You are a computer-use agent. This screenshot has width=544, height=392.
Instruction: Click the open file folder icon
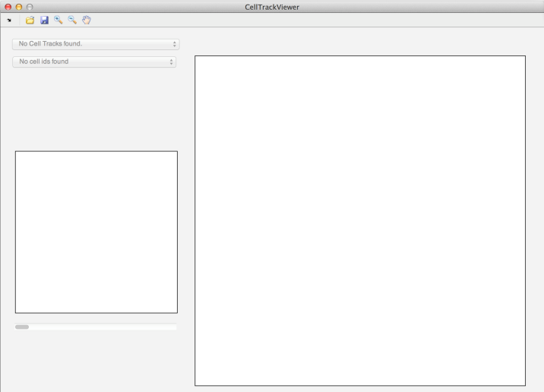click(x=30, y=20)
